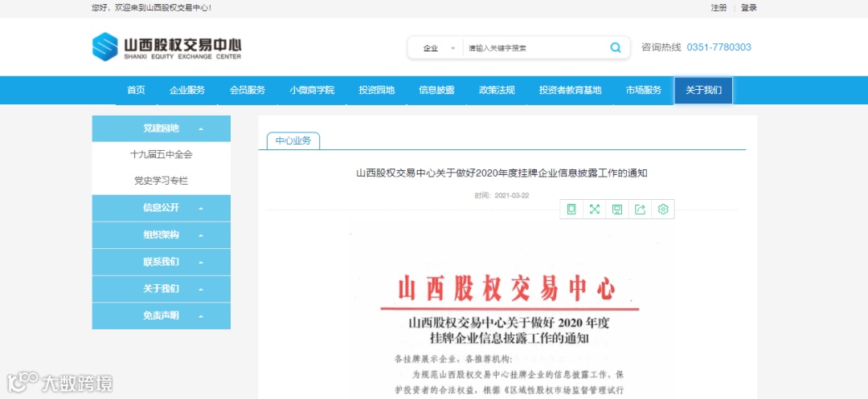Open 市场服务 navigation menu
Screen dimensions: 868x399
click(644, 90)
